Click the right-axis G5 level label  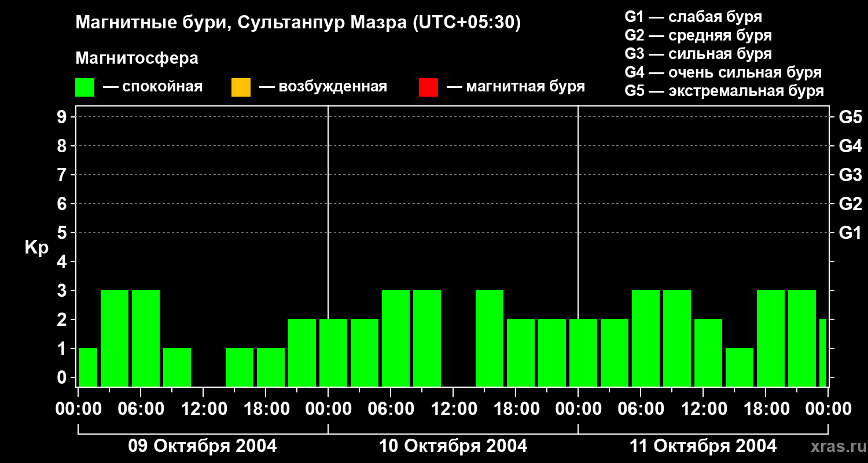pyautogui.click(x=851, y=117)
